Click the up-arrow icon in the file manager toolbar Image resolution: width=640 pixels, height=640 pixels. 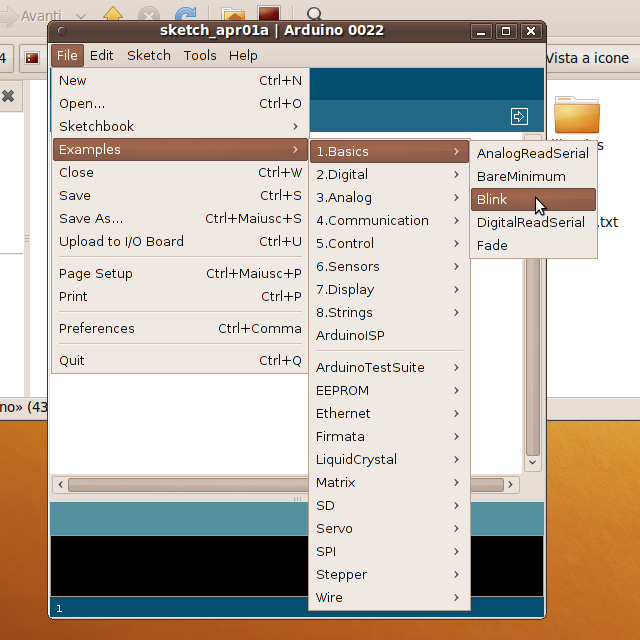pos(114,15)
